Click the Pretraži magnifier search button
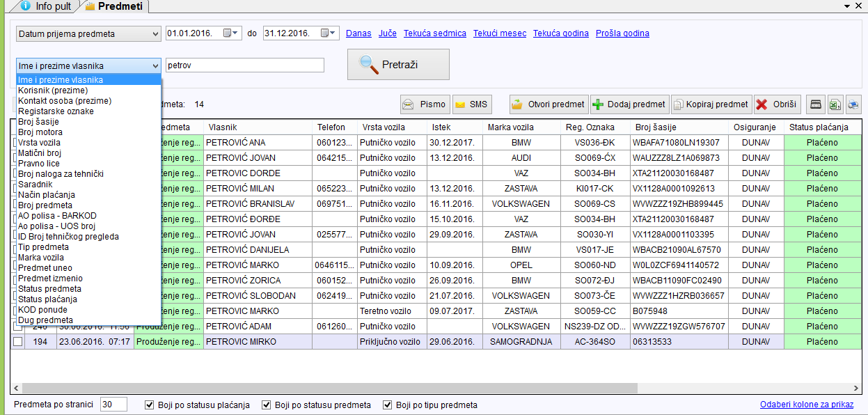Viewport: 868px width, 415px height. [398, 65]
